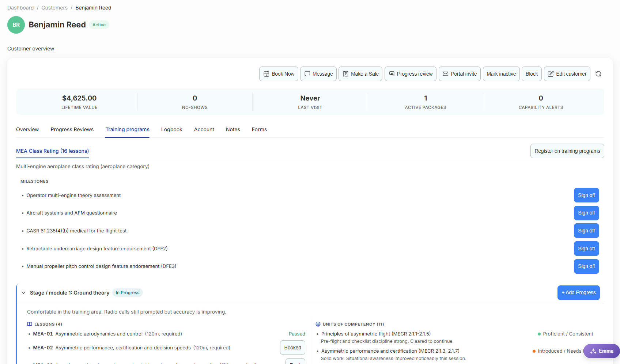620x364 pixels.
Task: Click the Progress review chat icon
Action: [392, 74]
